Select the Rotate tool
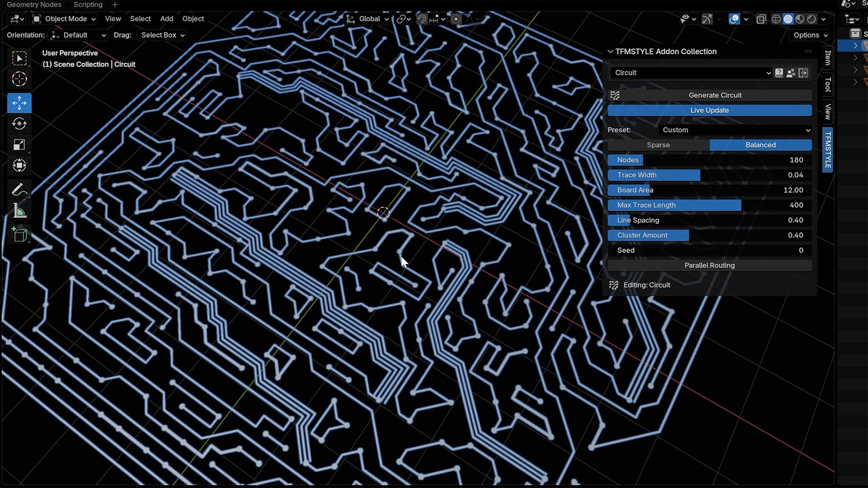The height and width of the screenshot is (488, 868). [x=19, y=124]
